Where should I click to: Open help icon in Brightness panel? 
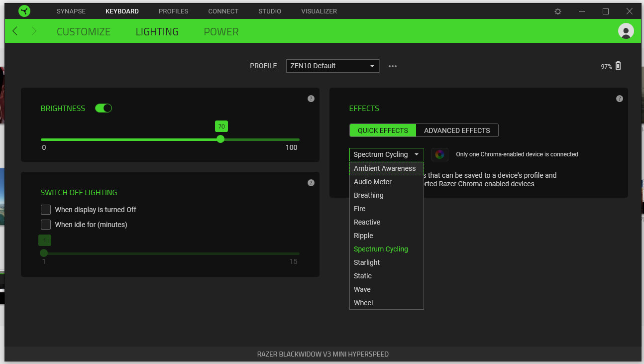pos(311,99)
